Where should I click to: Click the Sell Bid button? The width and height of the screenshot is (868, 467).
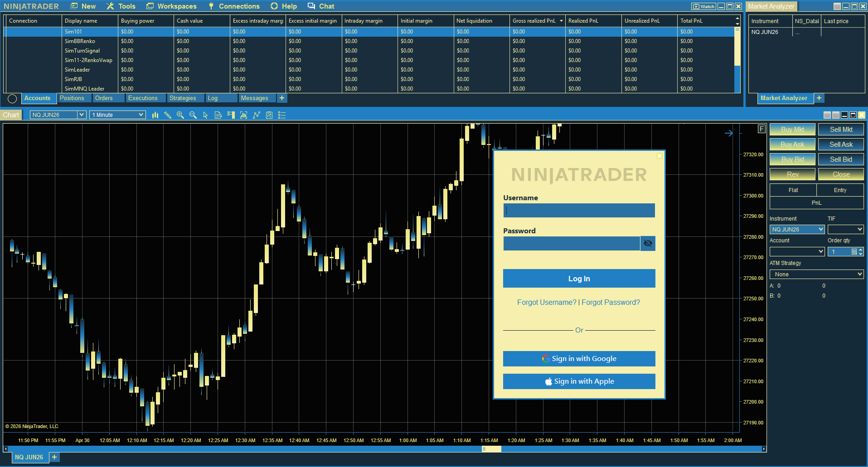coord(841,159)
